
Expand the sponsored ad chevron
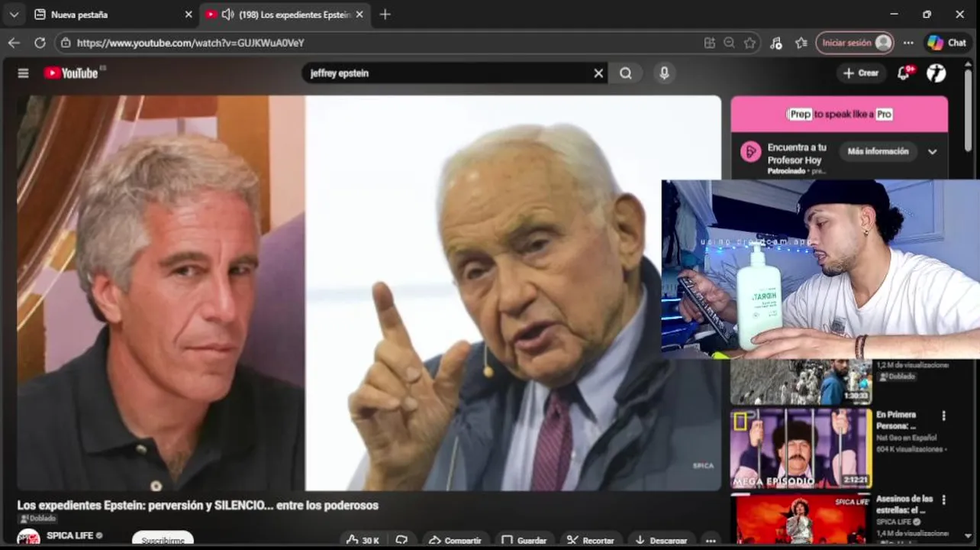tap(933, 152)
